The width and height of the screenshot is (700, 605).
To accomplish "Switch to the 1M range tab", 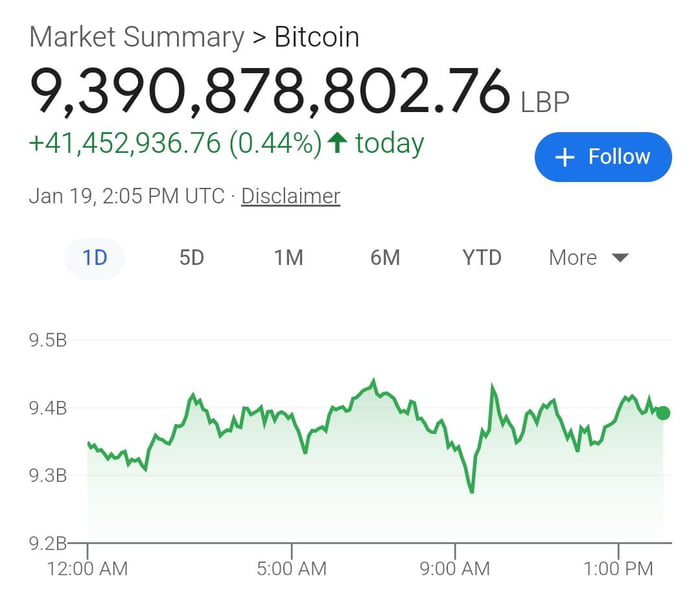I will point(288,258).
